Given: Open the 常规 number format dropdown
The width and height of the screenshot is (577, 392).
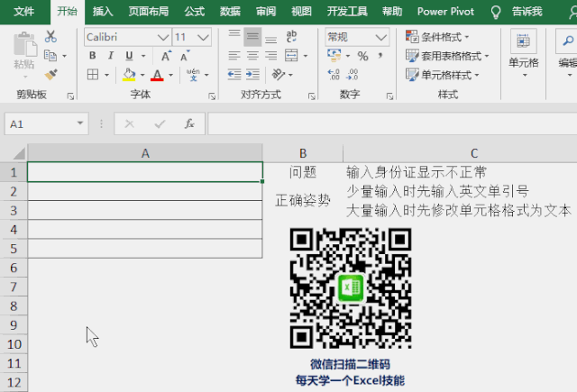Looking at the screenshot, I should point(380,37).
